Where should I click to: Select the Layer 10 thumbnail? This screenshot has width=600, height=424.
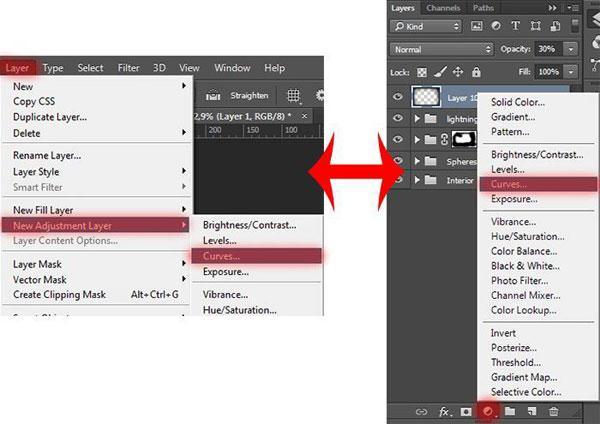click(x=426, y=96)
